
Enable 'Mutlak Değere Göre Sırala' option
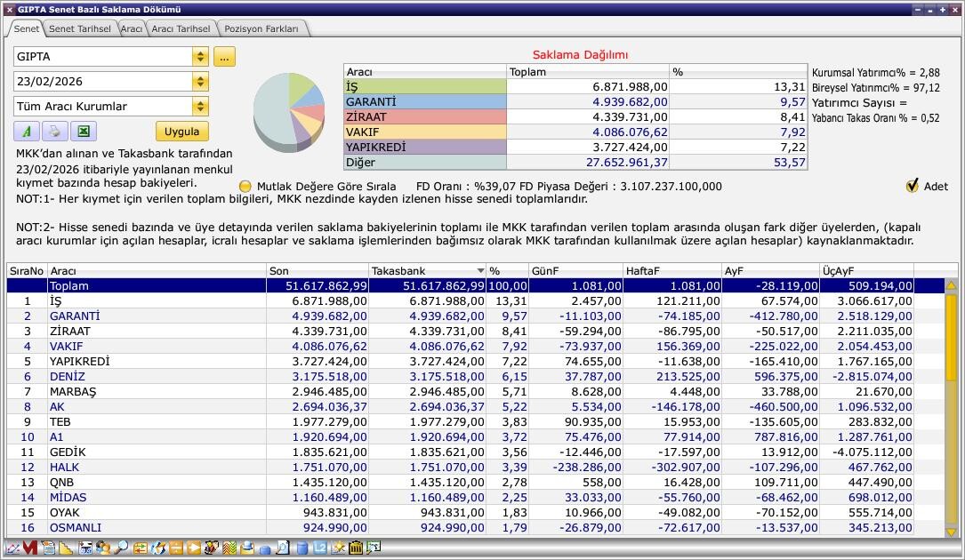[x=245, y=187]
